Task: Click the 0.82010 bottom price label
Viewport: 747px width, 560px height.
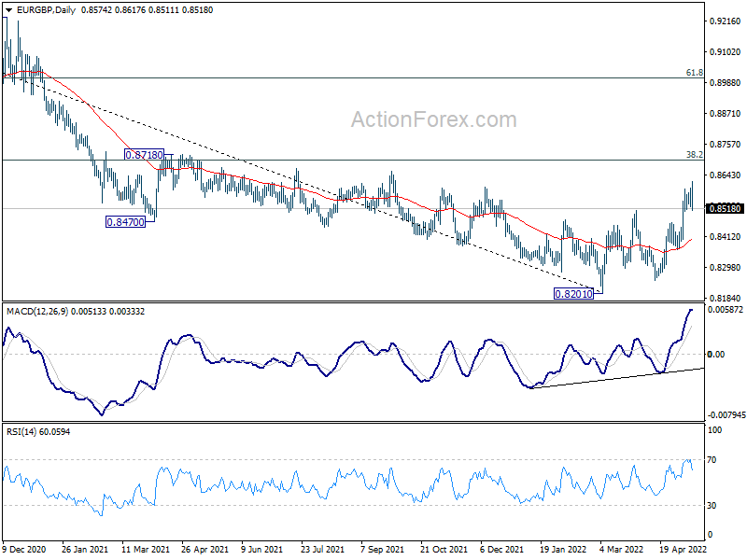Action: (x=573, y=293)
